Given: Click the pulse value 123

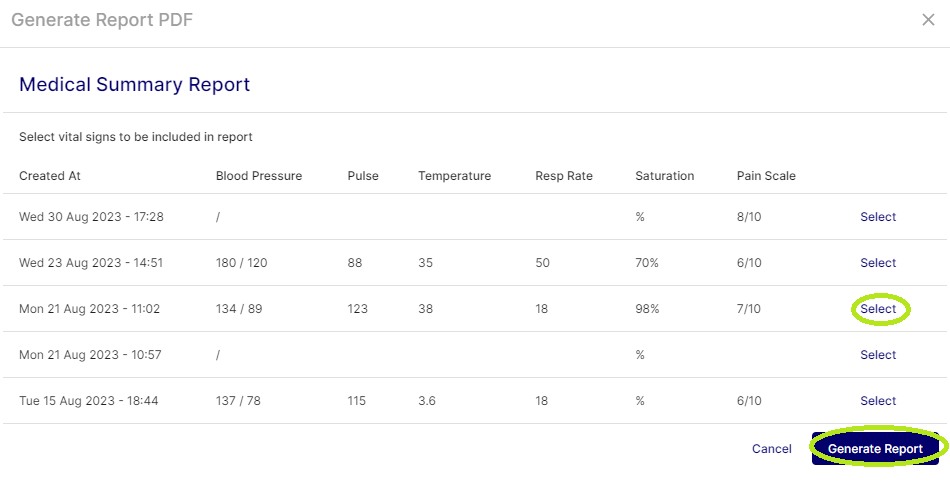Looking at the screenshot, I should click(358, 309).
